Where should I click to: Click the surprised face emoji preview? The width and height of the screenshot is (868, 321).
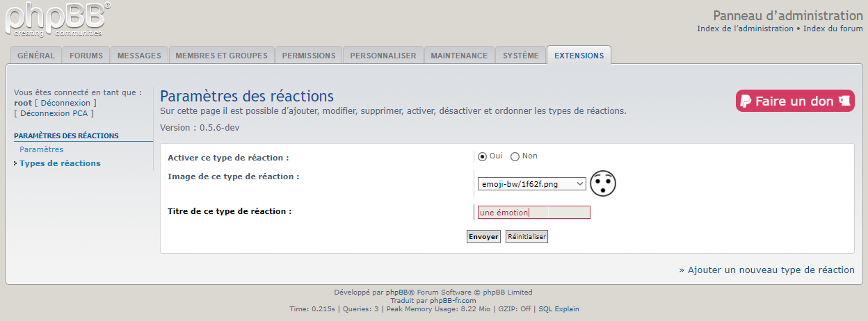pos(603,183)
